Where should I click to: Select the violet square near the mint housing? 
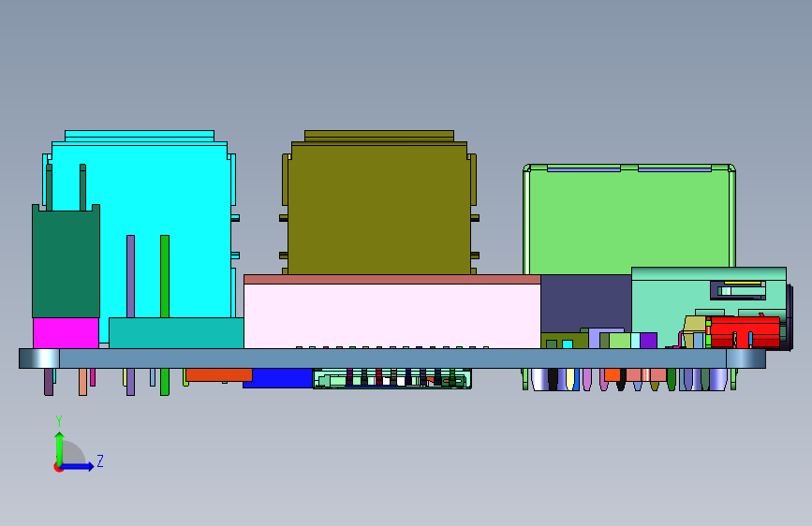(648, 340)
